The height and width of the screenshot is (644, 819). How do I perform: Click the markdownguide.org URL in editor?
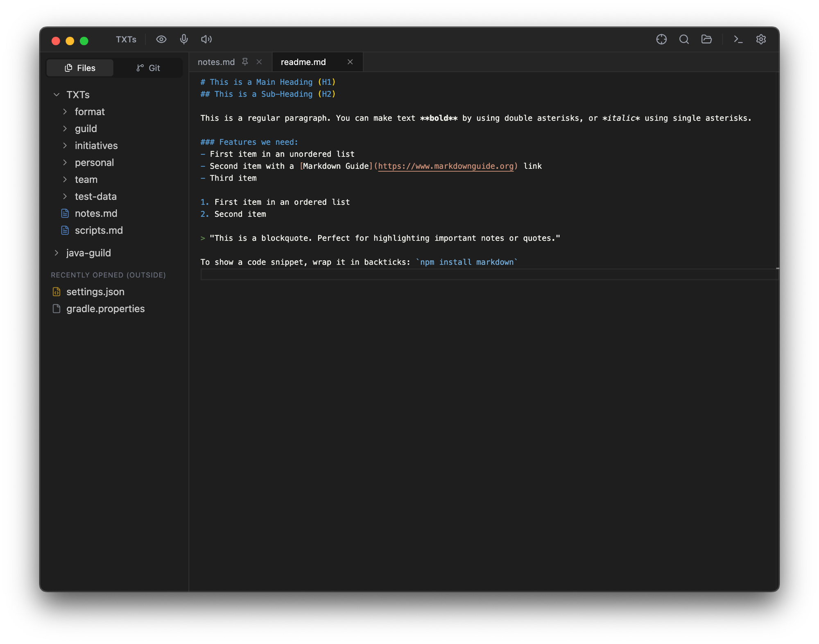[x=446, y=166]
